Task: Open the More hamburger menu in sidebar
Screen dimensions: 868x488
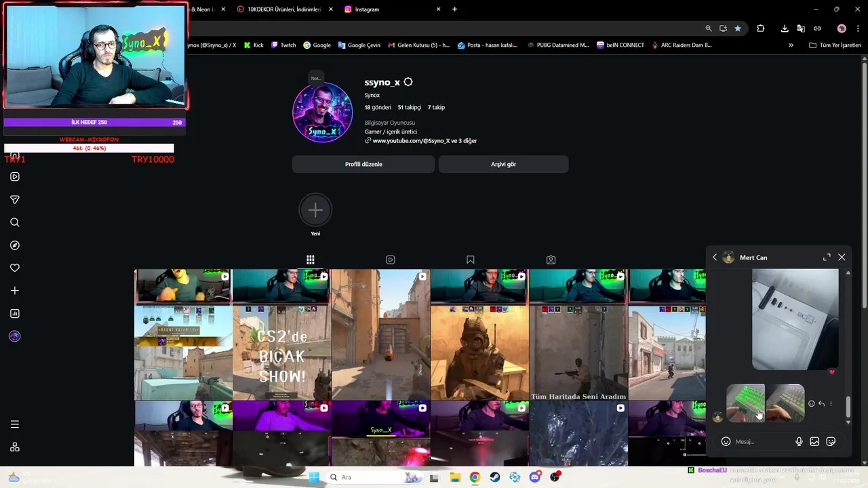Action: pos(15,424)
